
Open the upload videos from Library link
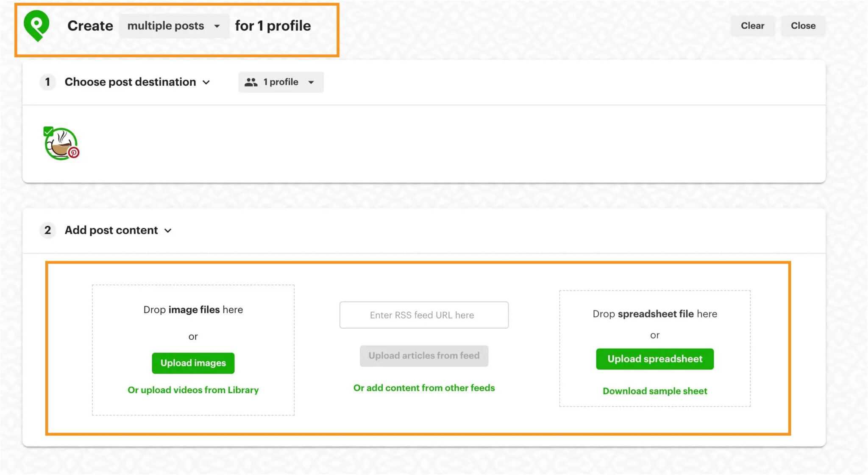pos(193,390)
